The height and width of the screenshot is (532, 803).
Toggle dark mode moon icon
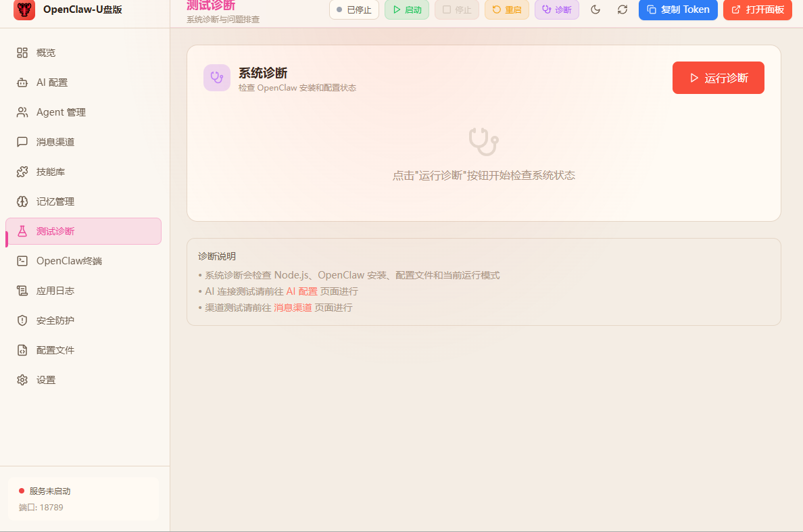[595, 9]
